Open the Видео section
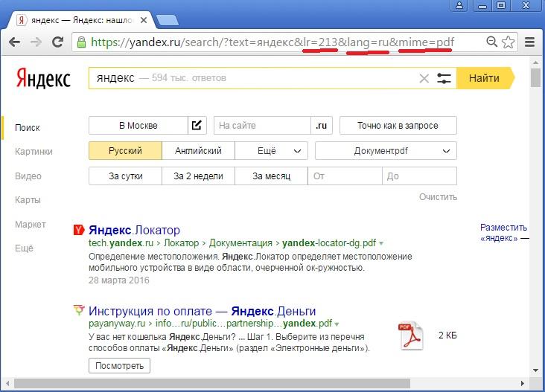545x392 pixels. (x=28, y=176)
